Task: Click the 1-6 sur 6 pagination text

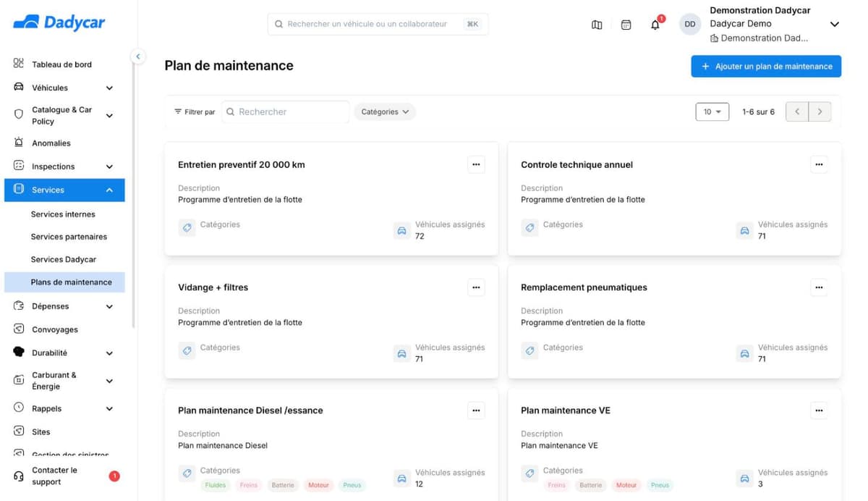Action: (x=758, y=112)
